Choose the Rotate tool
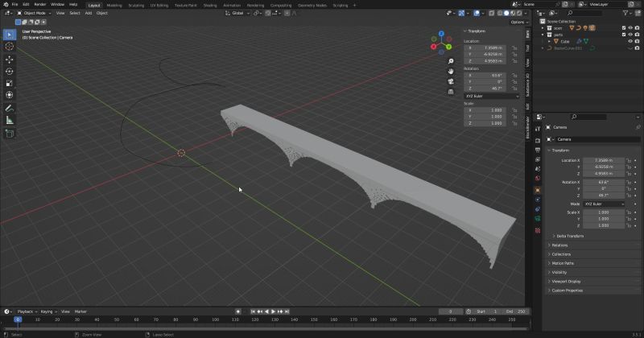 point(9,72)
